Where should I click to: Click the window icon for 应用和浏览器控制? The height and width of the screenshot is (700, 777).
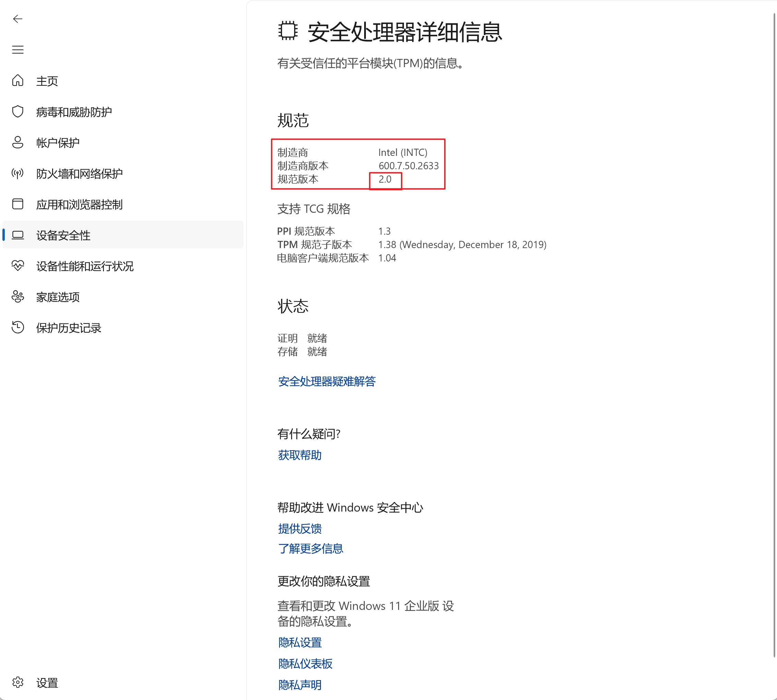click(x=18, y=204)
